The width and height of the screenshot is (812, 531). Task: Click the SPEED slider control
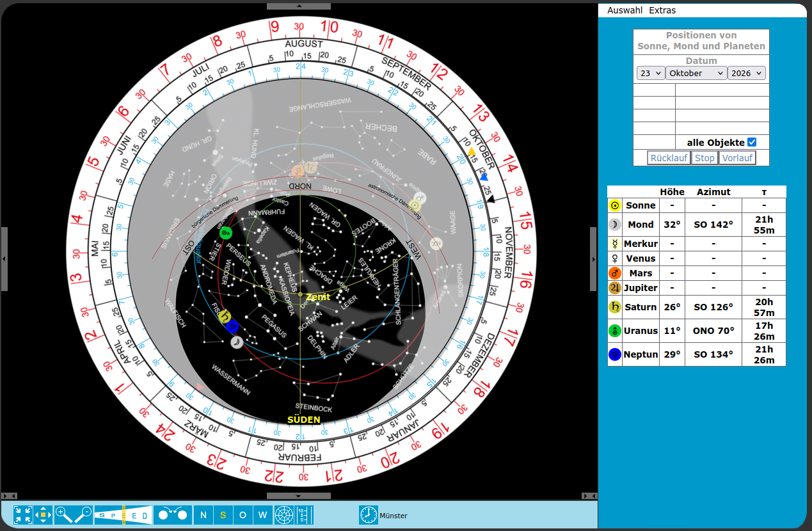point(123,515)
